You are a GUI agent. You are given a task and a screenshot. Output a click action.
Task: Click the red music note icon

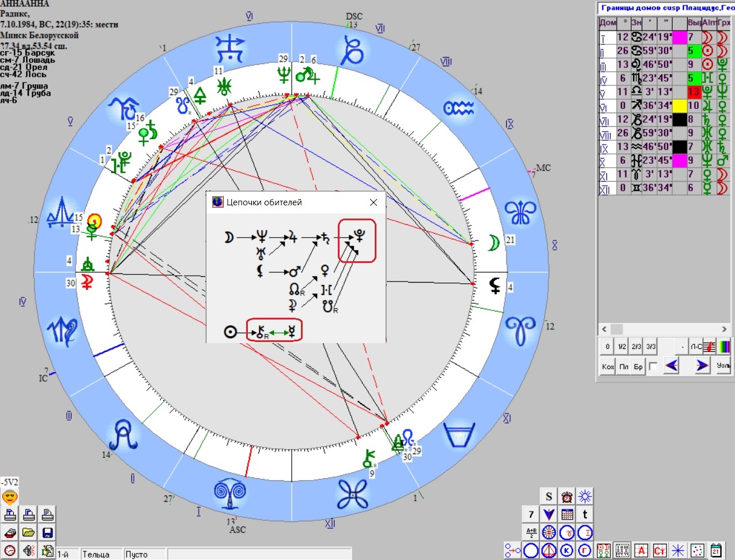pyautogui.click(x=710, y=347)
